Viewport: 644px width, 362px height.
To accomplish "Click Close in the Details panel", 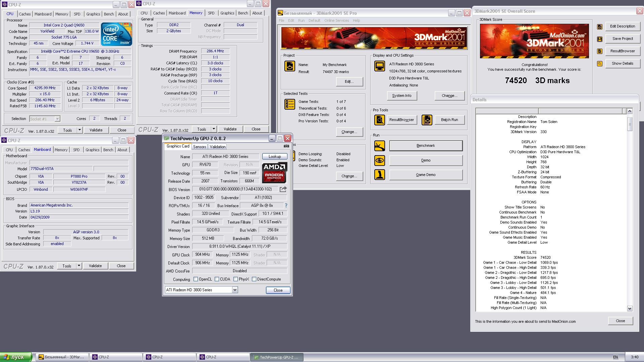I will pos(621,321).
